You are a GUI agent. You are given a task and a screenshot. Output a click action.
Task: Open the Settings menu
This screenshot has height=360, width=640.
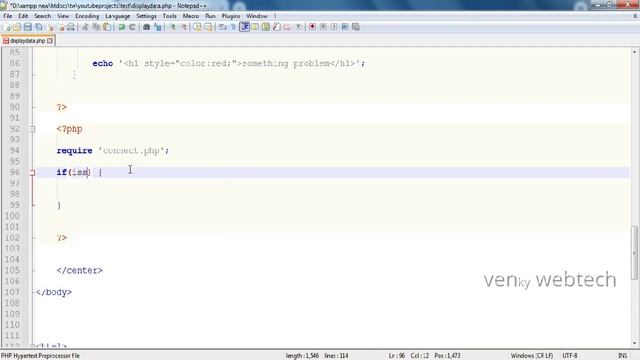coord(146,16)
